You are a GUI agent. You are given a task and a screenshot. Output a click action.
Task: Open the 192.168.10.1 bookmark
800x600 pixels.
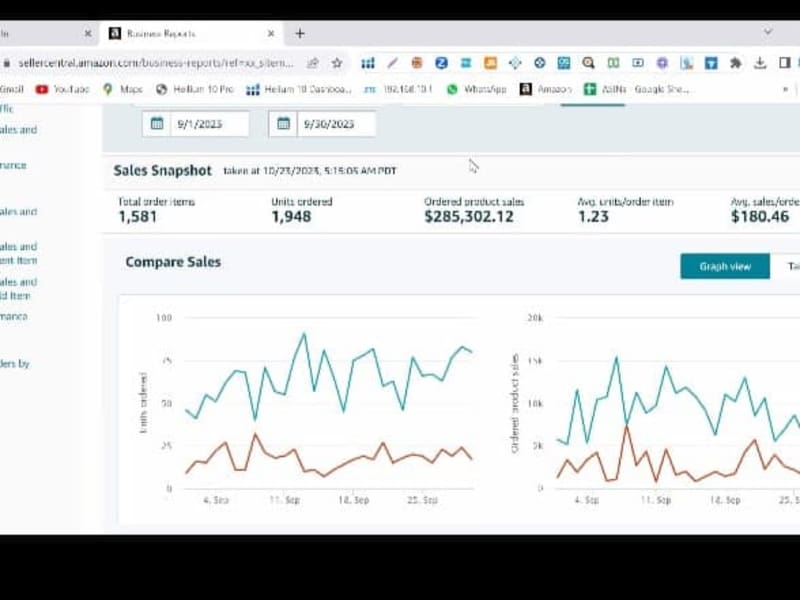(x=398, y=89)
